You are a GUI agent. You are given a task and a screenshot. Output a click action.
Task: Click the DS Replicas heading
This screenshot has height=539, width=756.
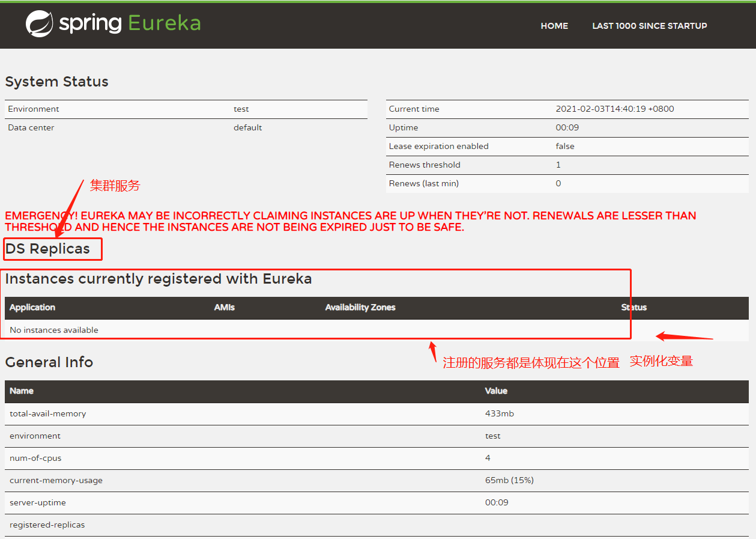point(47,249)
